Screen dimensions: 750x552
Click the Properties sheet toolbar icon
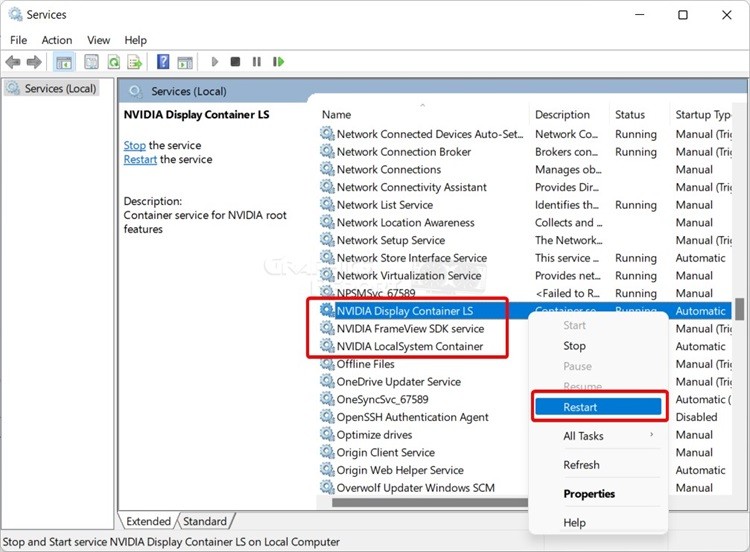[x=91, y=62]
